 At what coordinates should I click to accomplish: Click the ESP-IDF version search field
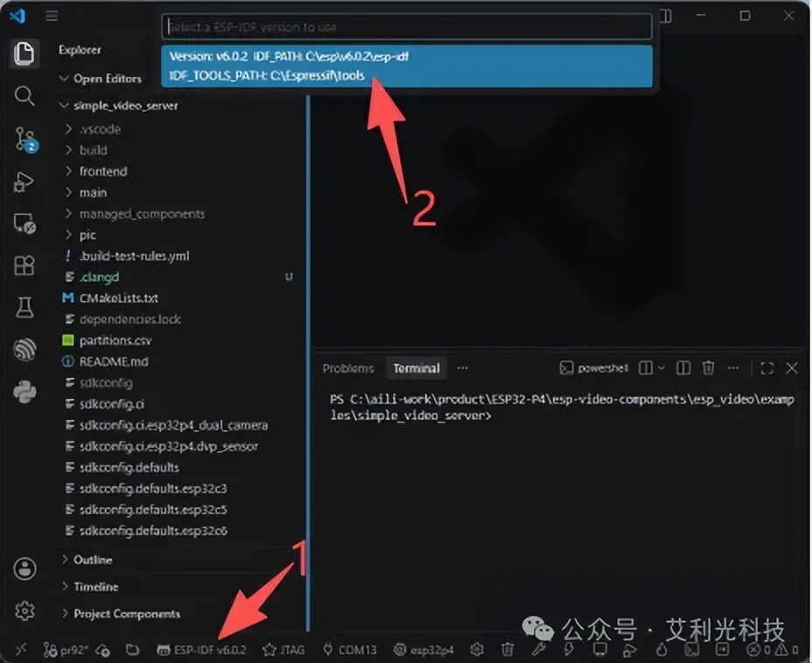click(407, 27)
